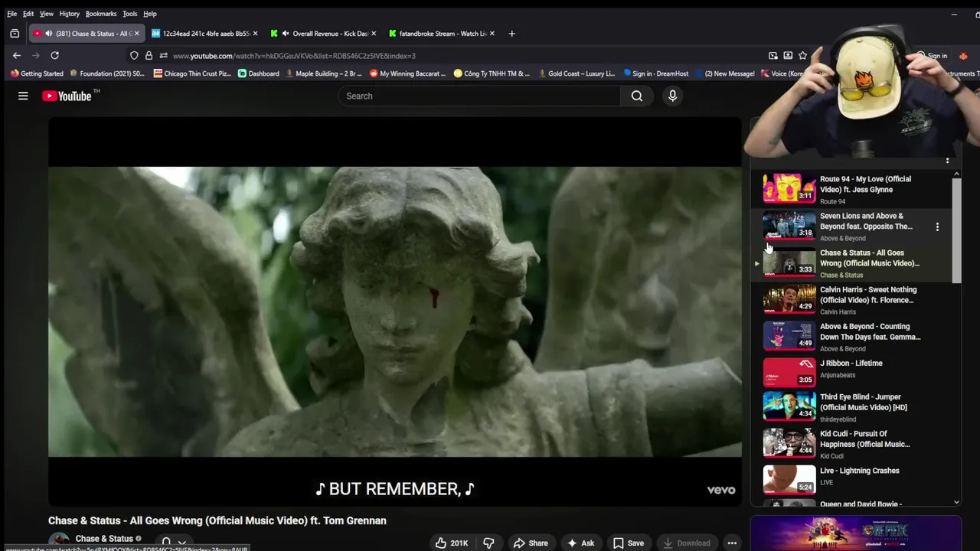Viewport: 980px width, 551px height.
Task: Open options for Seven Lions playlist item
Action: point(937,227)
